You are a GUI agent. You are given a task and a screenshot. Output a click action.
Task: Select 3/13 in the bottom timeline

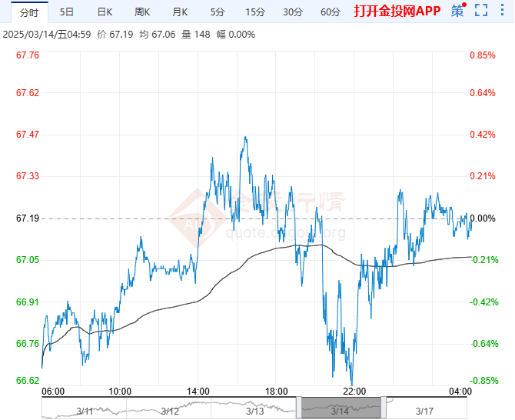click(x=255, y=412)
